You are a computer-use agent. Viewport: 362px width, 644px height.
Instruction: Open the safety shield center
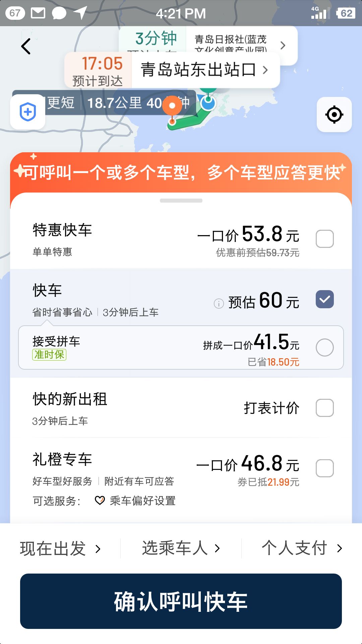(28, 112)
